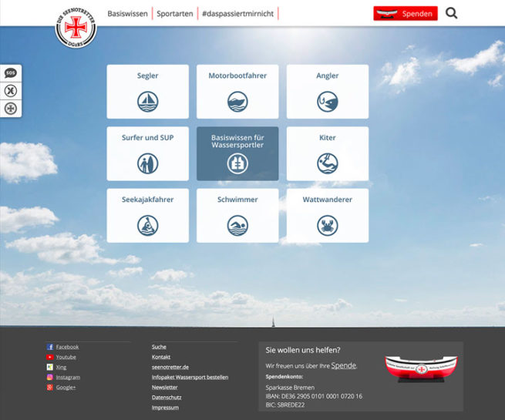Click the 'BIC: SBREDE22' text
This screenshot has height=420, width=505.
click(285, 405)
